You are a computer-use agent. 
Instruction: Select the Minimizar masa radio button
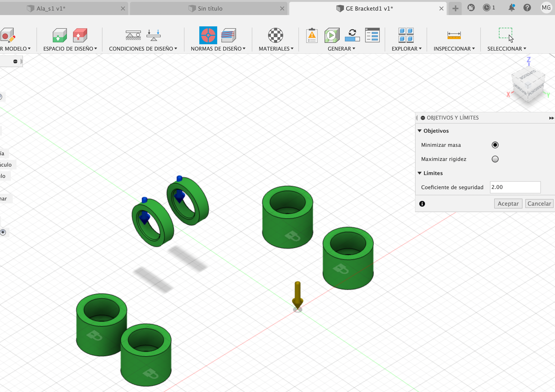click(495, 145)
